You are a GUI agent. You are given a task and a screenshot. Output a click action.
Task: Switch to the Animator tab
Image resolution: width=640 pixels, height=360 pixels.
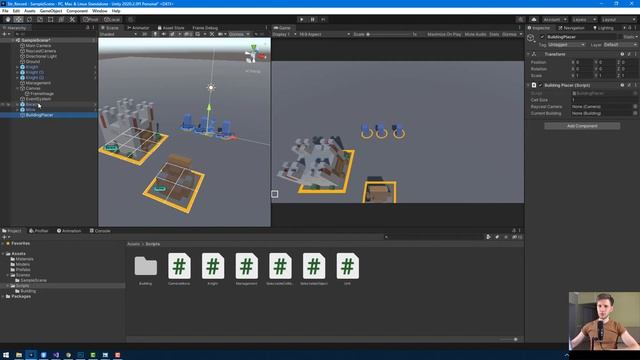(138, 28)
